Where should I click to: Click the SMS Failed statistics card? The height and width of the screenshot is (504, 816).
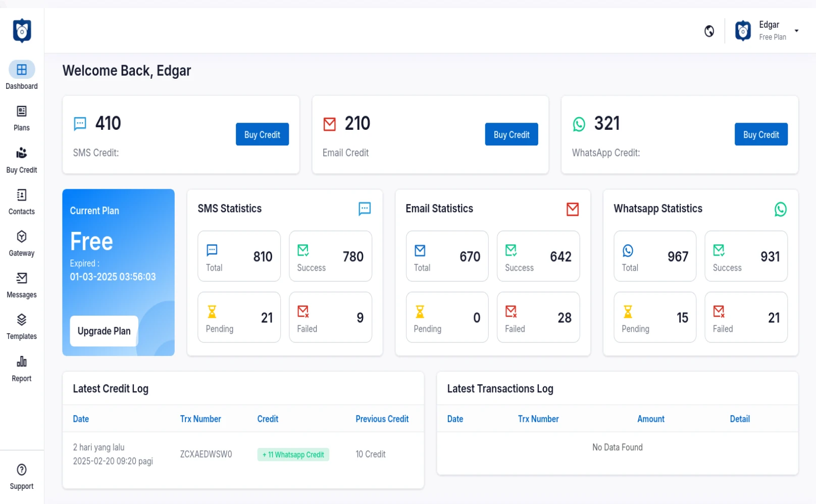[x=330, y=317]
